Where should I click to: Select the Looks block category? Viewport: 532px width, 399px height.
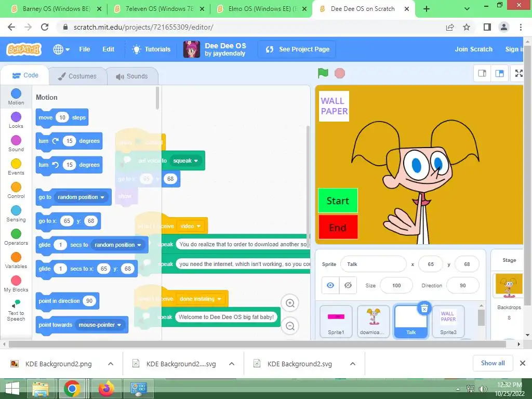[x=16, y=121]
